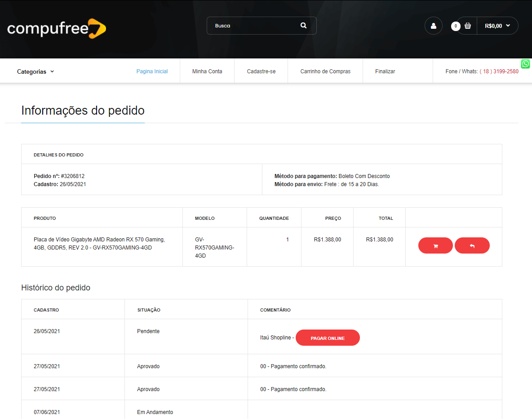532x419 pixels.
Task: Click the Frete de 15 a 20 Dias text
Action: pyautogui.click(x=351, y=184)
